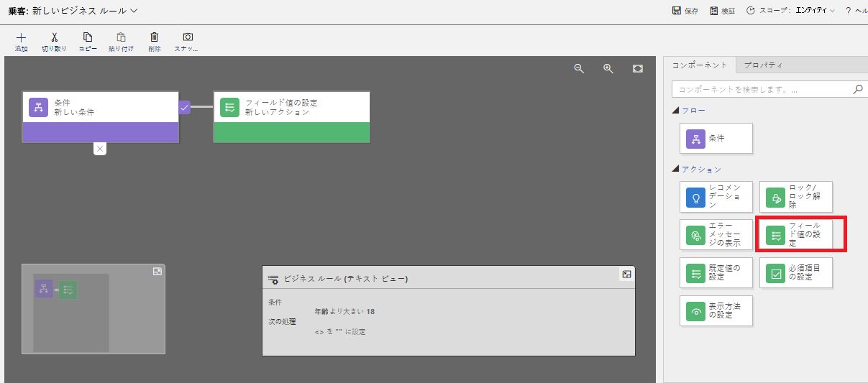Pick the ロック/ロック解除 component tile

coord(796,196)
